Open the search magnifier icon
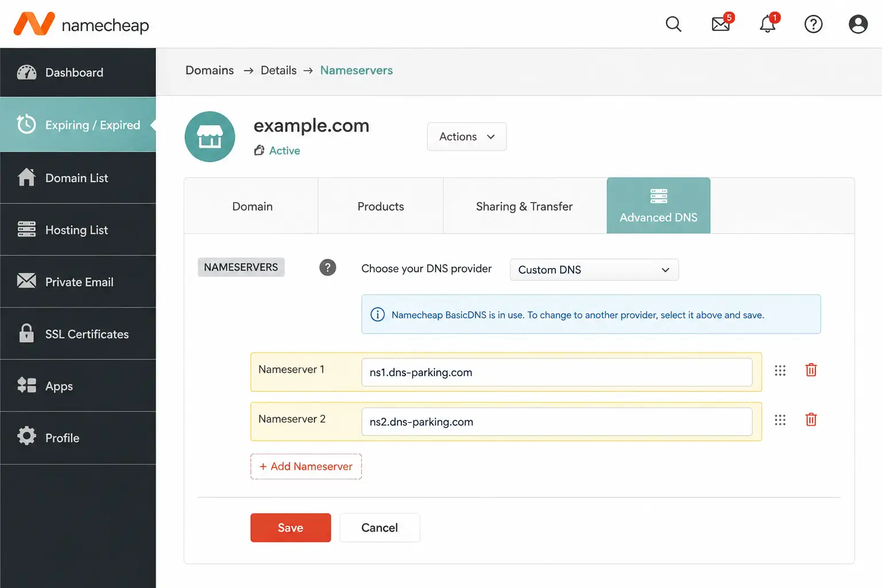The image size is (882, 588). point(674,24)
